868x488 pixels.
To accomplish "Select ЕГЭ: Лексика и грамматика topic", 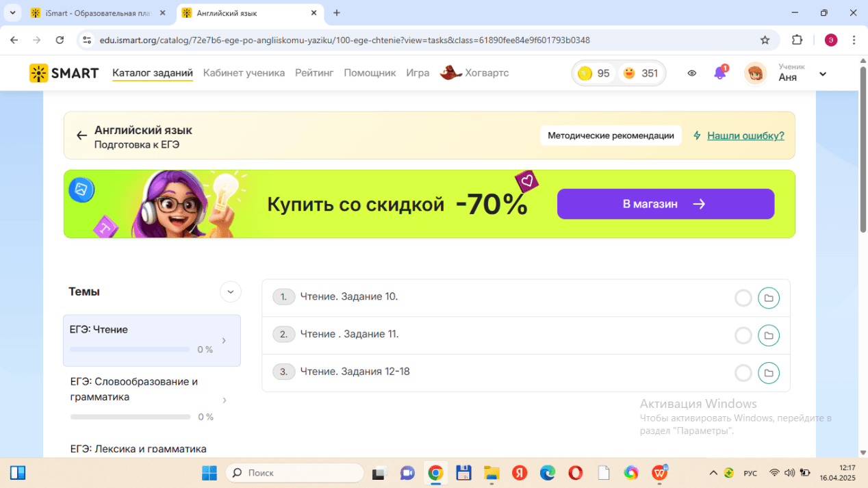I will [x=138, y=449].
